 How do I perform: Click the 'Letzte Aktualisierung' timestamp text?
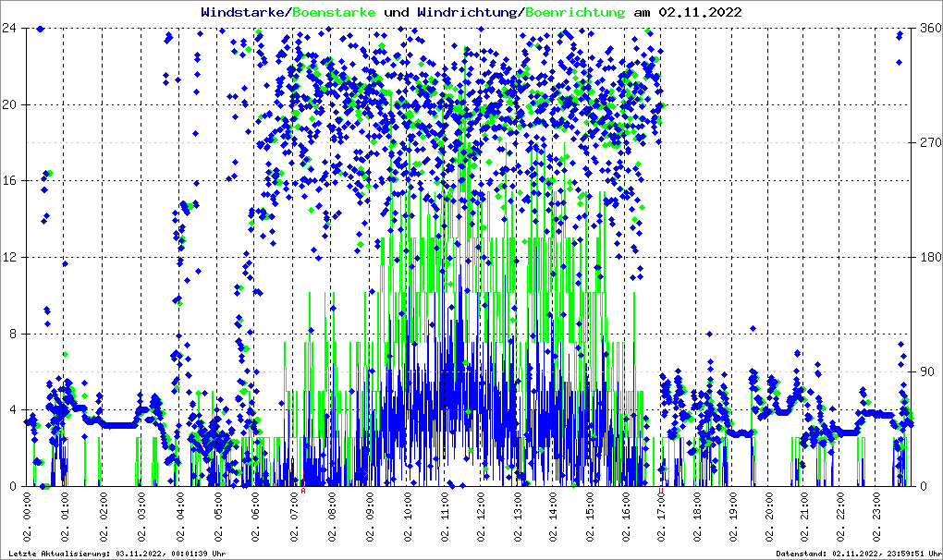[117, 554]
